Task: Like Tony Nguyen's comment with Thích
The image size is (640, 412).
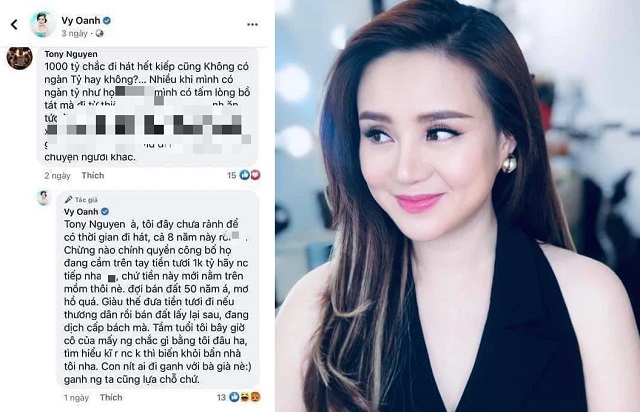Action: (x=93, y=176)
